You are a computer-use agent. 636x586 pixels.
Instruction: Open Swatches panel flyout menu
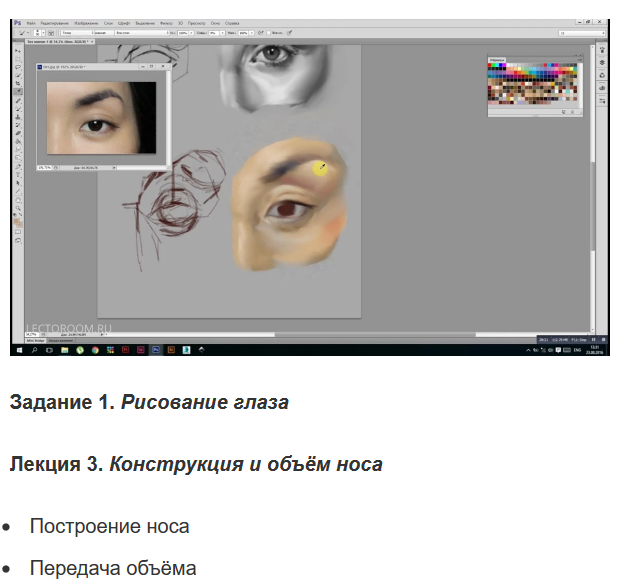pyautogui.click(x=580, y=60)
